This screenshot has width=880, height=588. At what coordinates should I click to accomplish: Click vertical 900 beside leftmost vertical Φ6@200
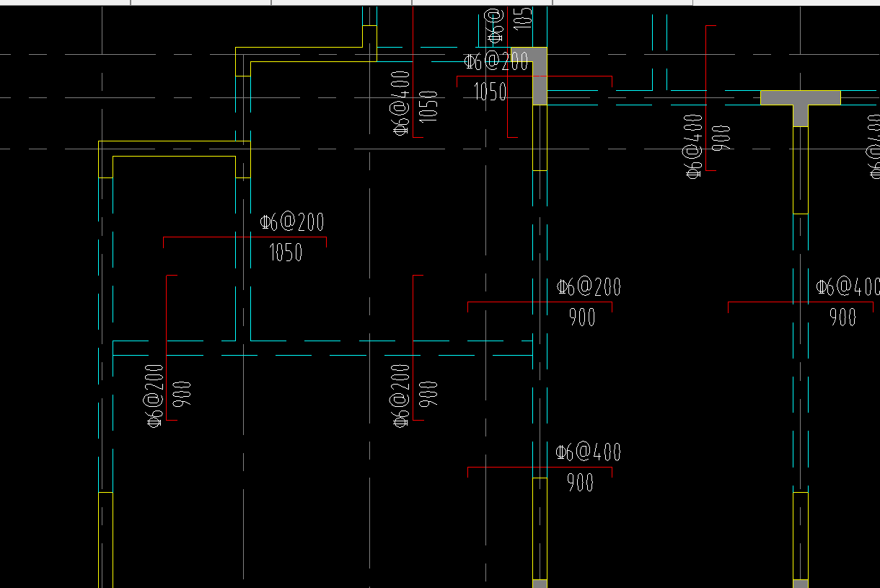tap(182, 394)
